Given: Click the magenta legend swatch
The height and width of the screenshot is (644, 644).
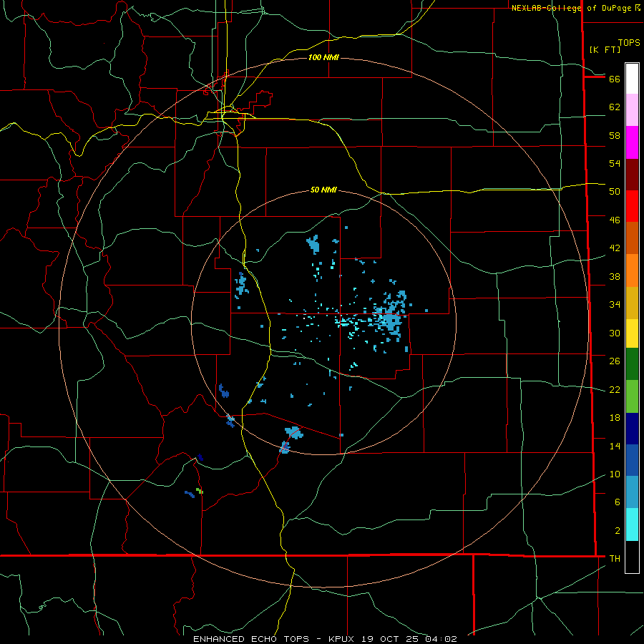Looking at the screenshot, I should 632,142.
